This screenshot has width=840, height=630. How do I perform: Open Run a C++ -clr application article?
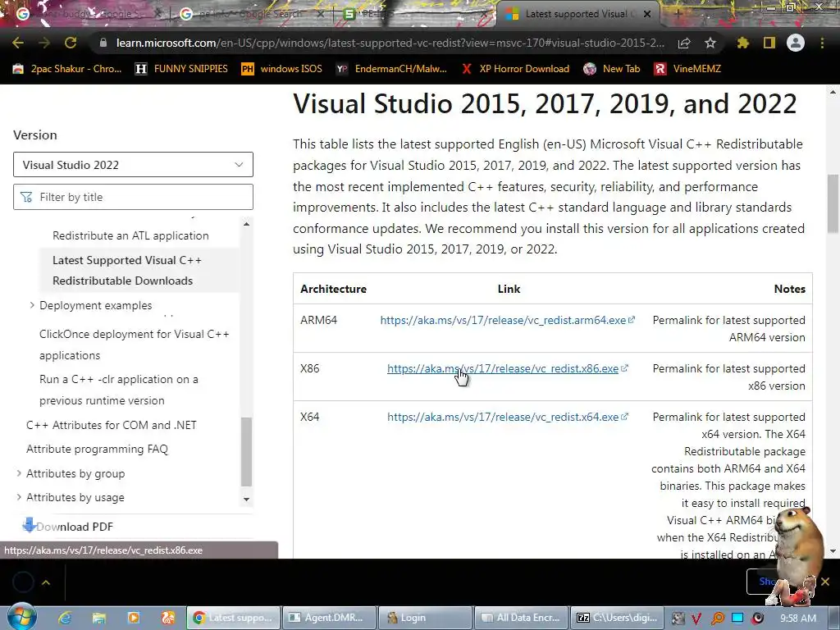pos(119,390)
